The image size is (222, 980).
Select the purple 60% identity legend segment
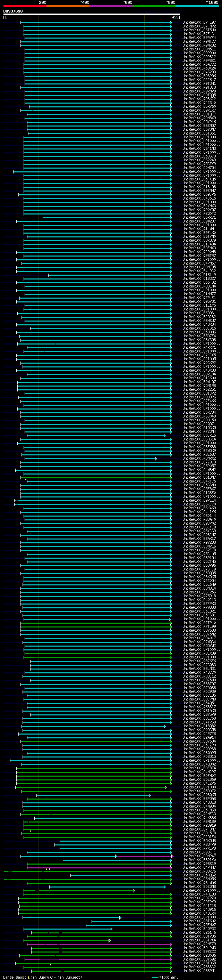click(111, 6)
